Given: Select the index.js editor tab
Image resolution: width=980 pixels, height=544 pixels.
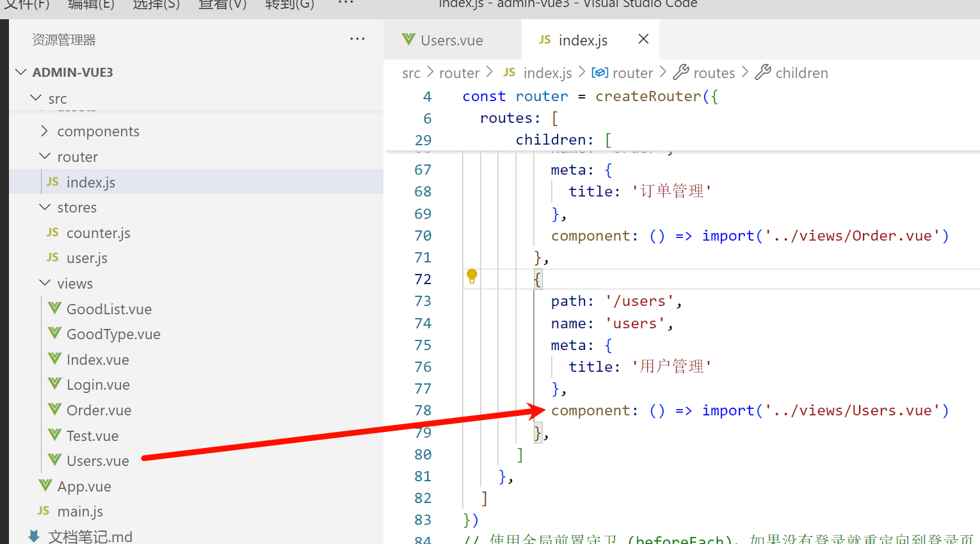Looking at the screenshot, I should pyautogui.click(x=590, y=40).
